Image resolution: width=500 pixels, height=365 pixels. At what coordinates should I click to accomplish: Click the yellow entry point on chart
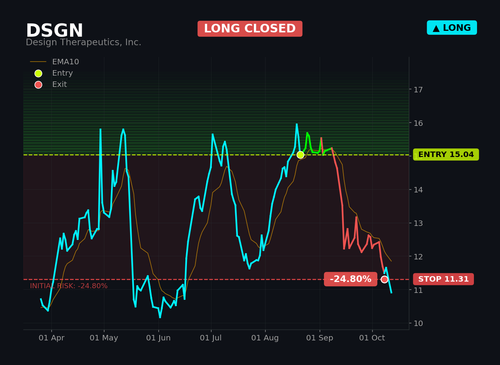point(300,155)
